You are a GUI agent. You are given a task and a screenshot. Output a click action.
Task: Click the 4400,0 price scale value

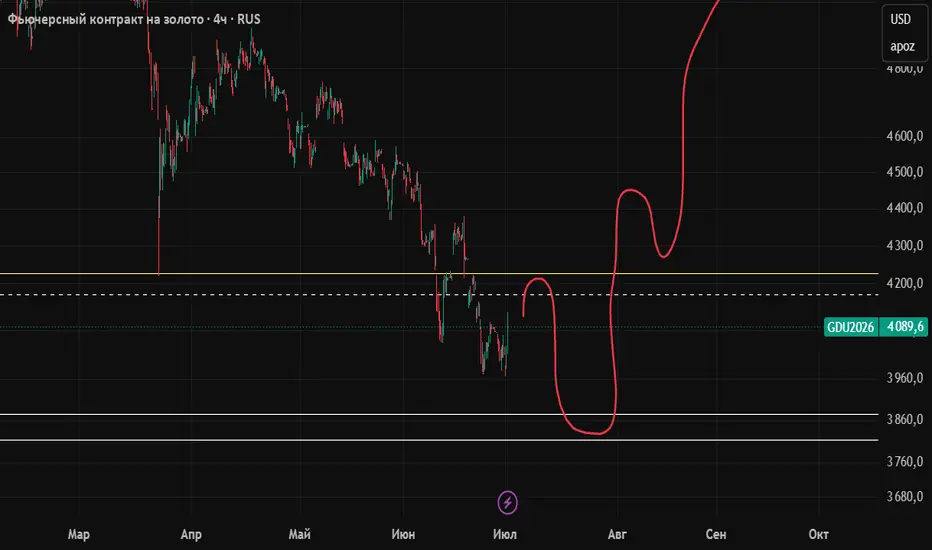click(905, 208)
